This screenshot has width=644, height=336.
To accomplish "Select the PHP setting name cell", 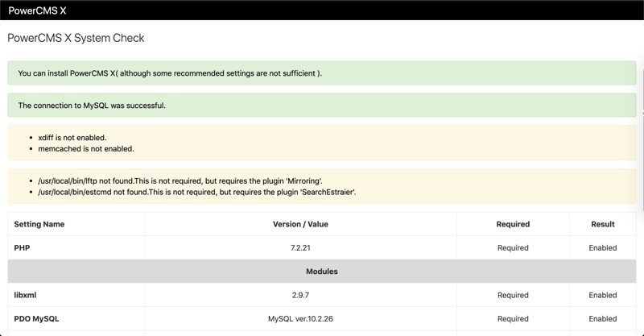I will (22, 248).
